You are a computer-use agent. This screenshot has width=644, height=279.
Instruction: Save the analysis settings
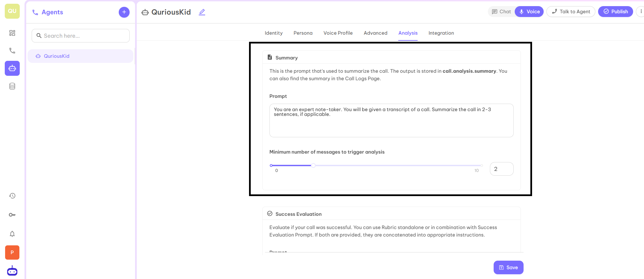click(x=509, y=267)
